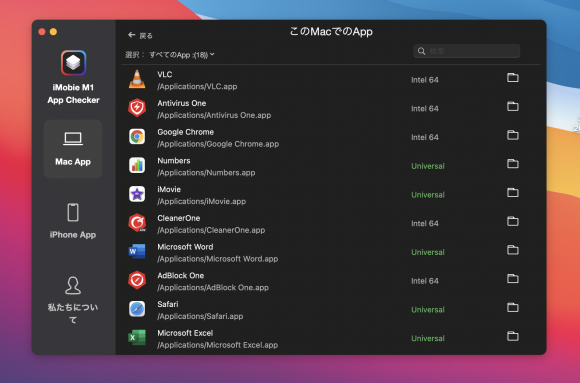Click Intel 64 label in Antivirus One row

pos(425,108)
